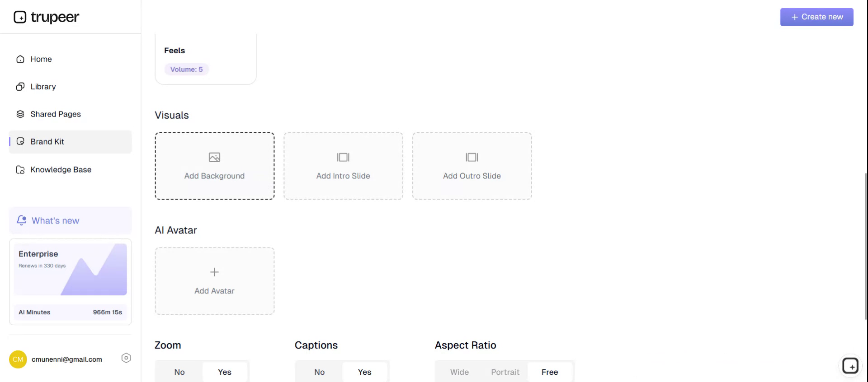Click the image icon in Add Background
This screenshot has height=382, width=868.
tap(214, 157)
